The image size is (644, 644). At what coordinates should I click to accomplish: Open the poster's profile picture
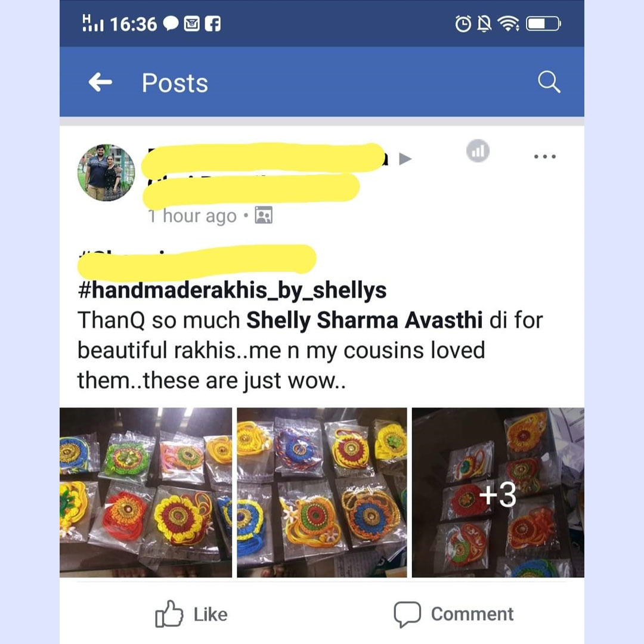tap(106, 172)
